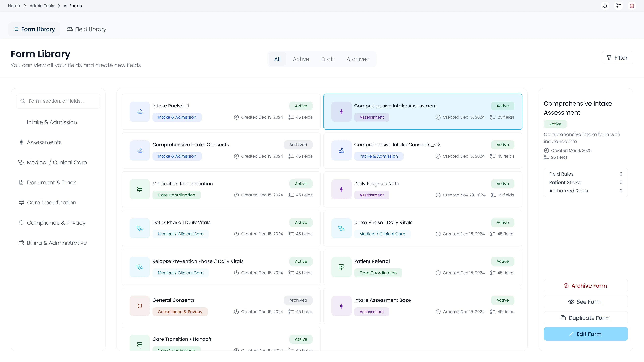The width and height of the screenshot is (644, 362).
Task: Open the notifications bell icon
Action: tap(605, 6)
